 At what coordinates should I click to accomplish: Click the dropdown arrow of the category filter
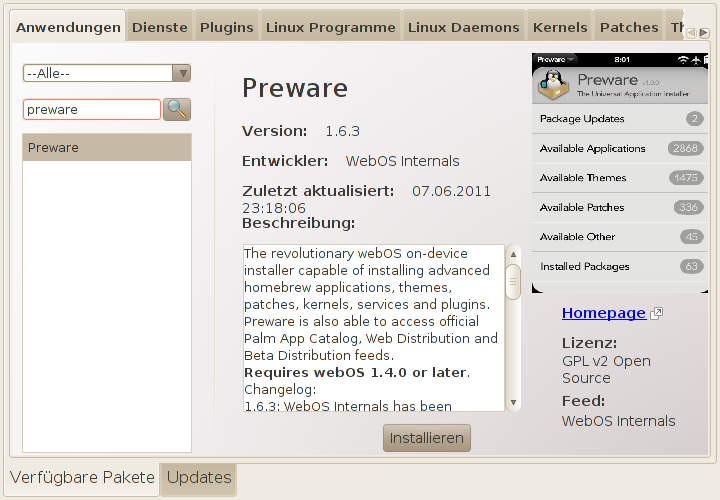[x=182, y=73]
